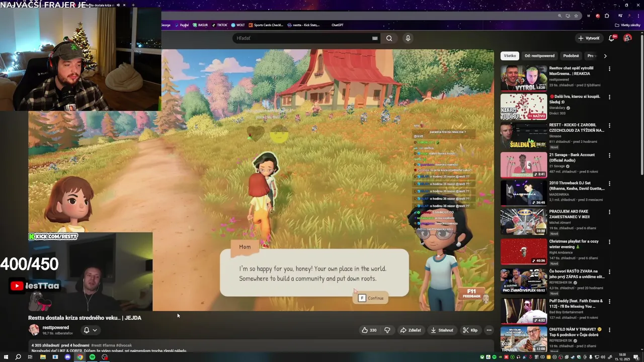
Task: Open options menu for 2010 Throwback DJ Set
Action: (x=609, y=184)
